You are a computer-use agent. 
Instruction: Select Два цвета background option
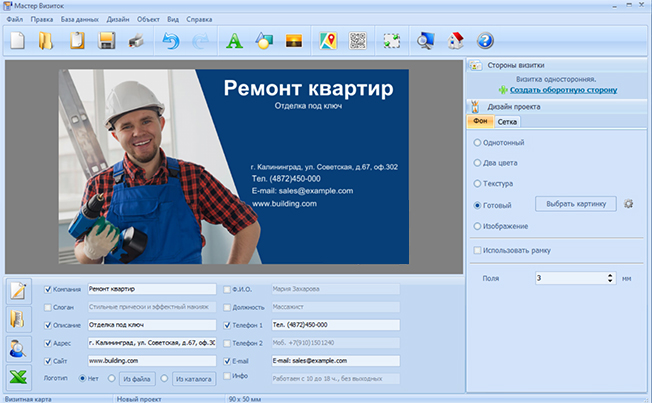click(477, 163)
